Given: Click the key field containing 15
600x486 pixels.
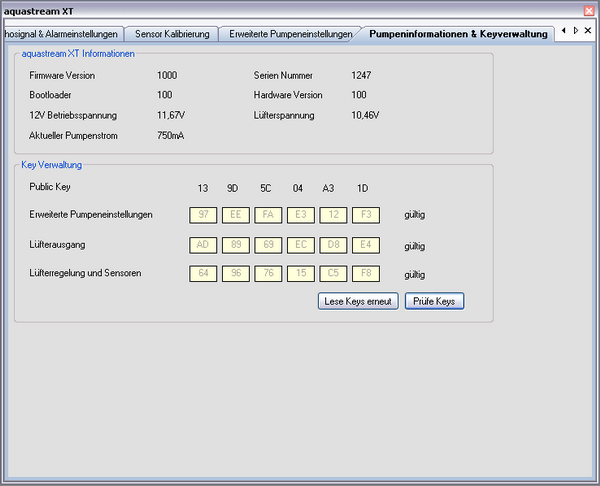Looking at the screenshot, I should click(x=301, y=274).
